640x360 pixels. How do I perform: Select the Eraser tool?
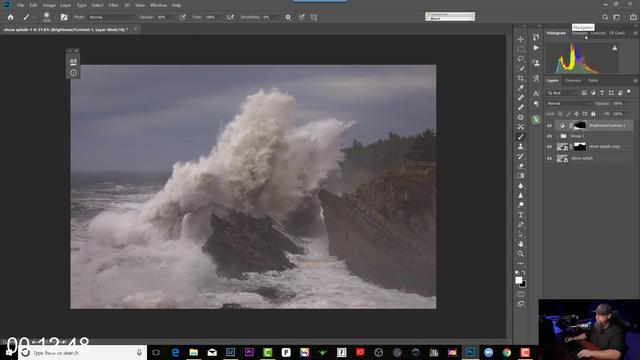pyautogui.click(x=520, y=166)
